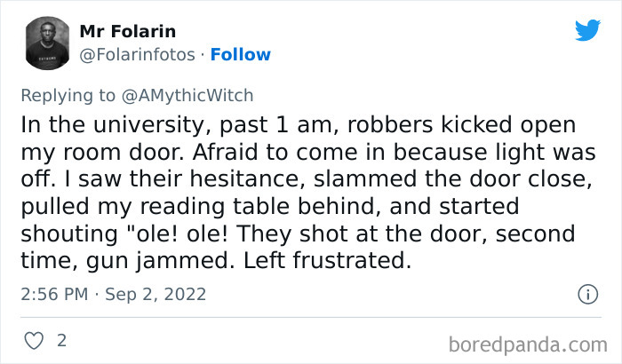Open the @Folarinfotos handle
Image resolution: width=622 pixels, height=364 pixels.
coord(138,54)
